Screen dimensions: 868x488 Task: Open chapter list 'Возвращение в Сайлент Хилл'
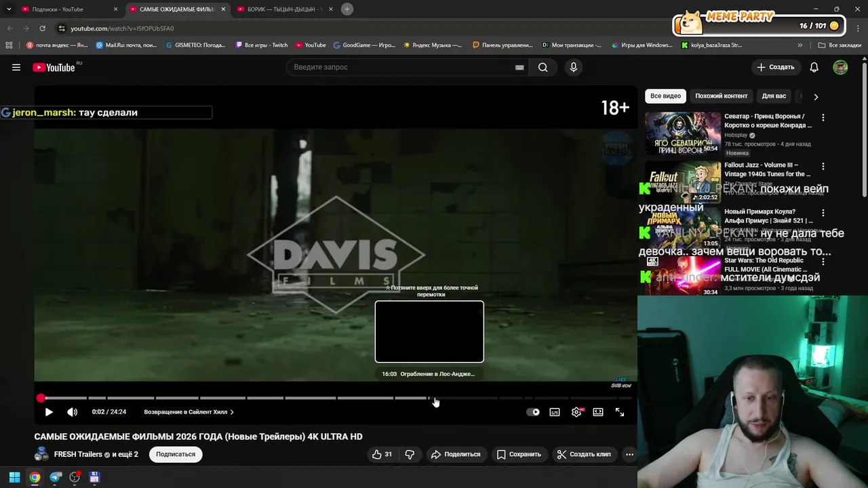tap(189, 412)
